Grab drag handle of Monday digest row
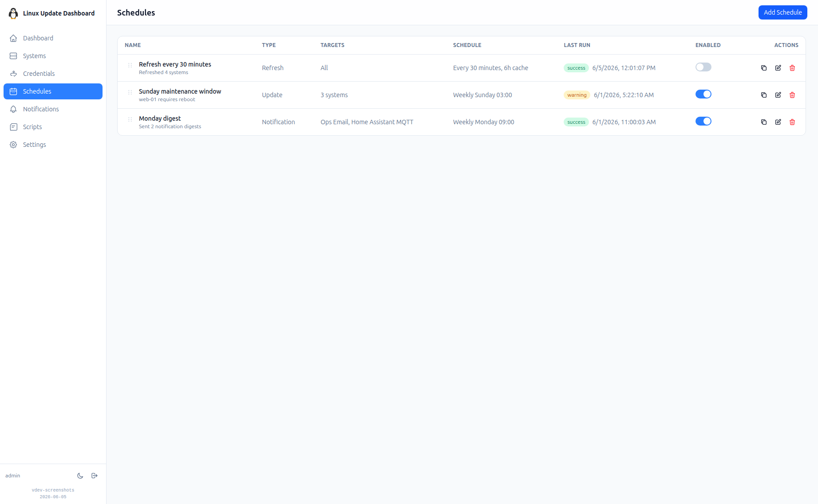 130,119
